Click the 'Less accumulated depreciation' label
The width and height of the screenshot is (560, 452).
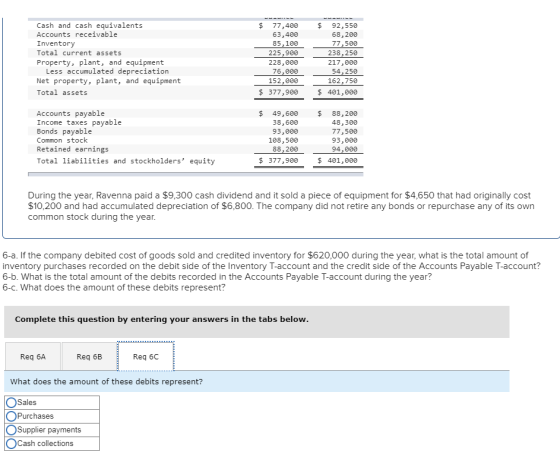coord(107,71)
